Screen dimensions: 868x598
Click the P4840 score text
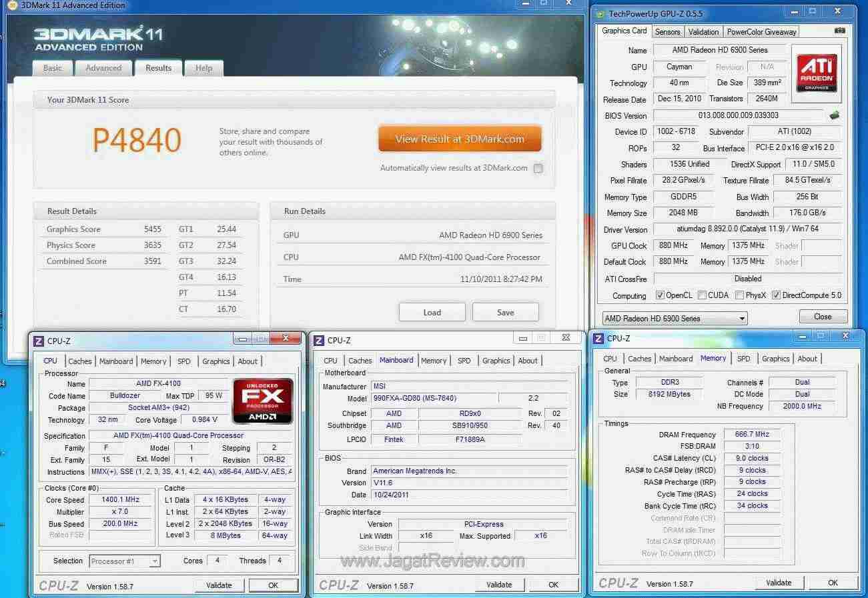tap(137, 140)
